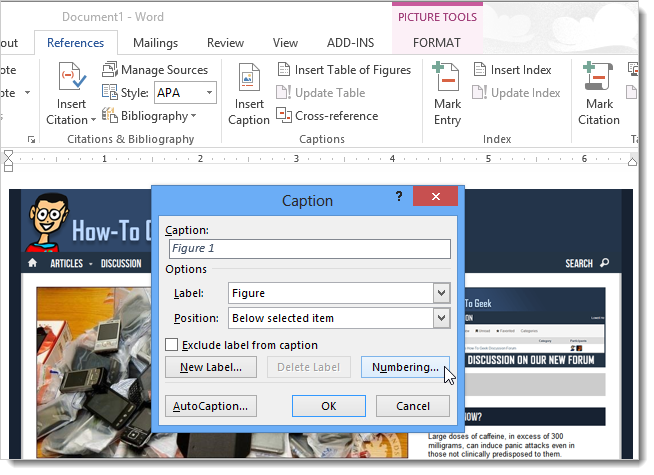The image size is (654, 475).
Task: Open Manage Sources
Action: (x=155, y=70)
